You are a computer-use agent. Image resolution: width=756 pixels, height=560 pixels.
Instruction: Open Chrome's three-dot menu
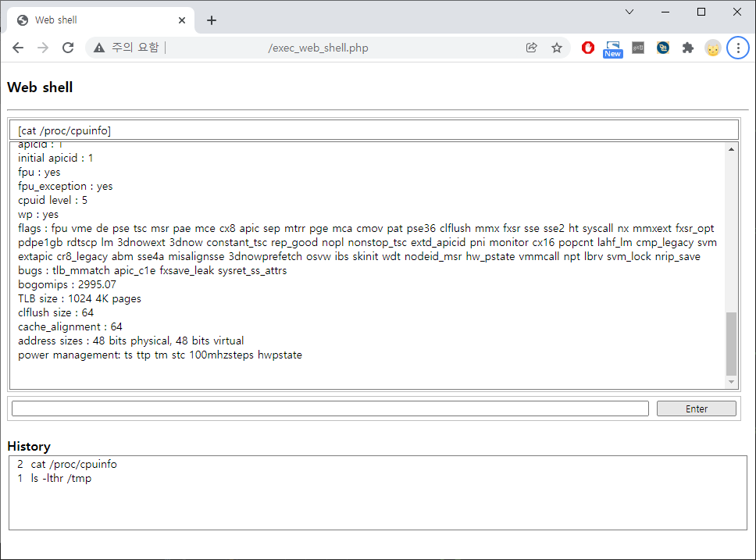(738, 48)
